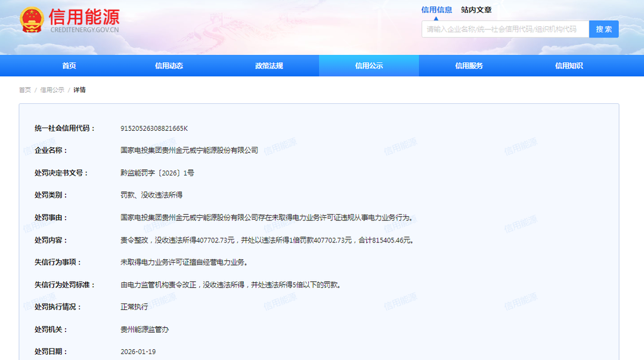
Task: Click the penalty date 2026-01-19
Action: 138,352
